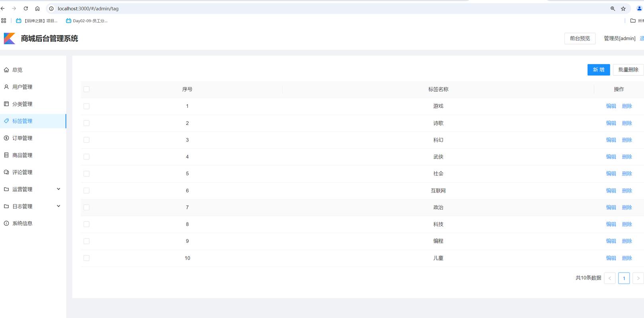Open the Day02-09 bookmark

pos(87,21)
